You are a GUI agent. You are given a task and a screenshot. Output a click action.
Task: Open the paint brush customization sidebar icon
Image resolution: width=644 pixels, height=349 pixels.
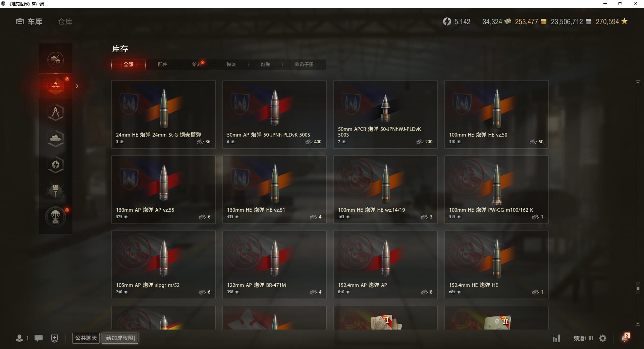[x=56, y=191]
